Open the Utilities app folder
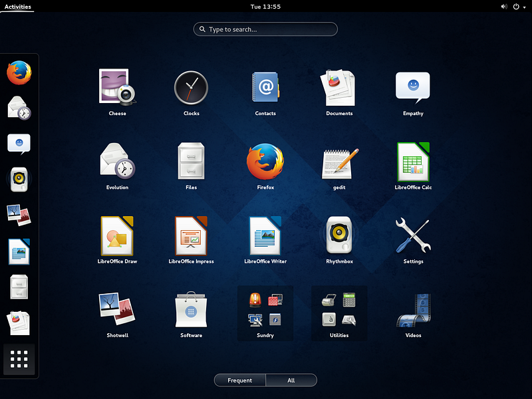The image size is (532, 399). pos(339,314)
